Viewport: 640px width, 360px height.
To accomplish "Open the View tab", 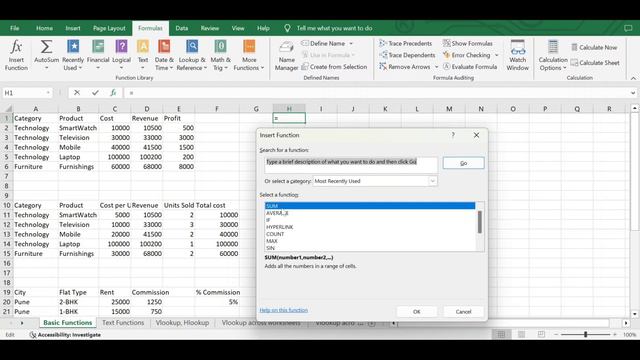I will [238, 28].
